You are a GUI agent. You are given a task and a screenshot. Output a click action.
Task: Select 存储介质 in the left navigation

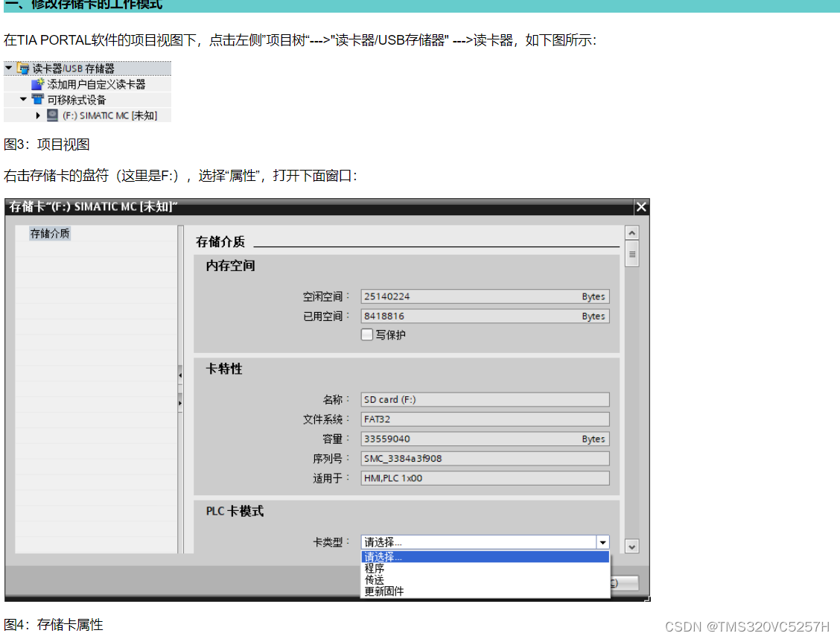point(49,234)
